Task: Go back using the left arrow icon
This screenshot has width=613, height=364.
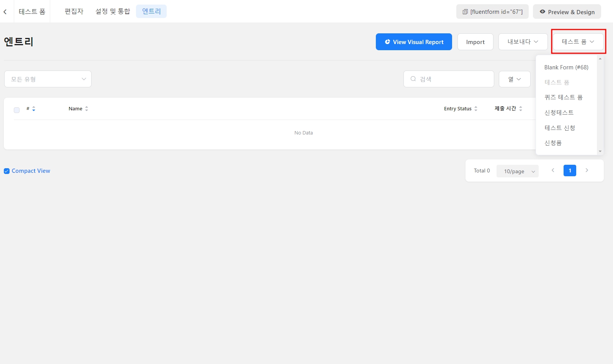Action: click(5, 12)
